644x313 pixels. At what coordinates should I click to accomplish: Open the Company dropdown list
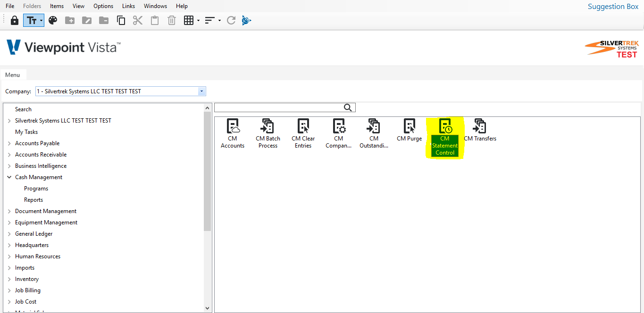click(202, 91)
